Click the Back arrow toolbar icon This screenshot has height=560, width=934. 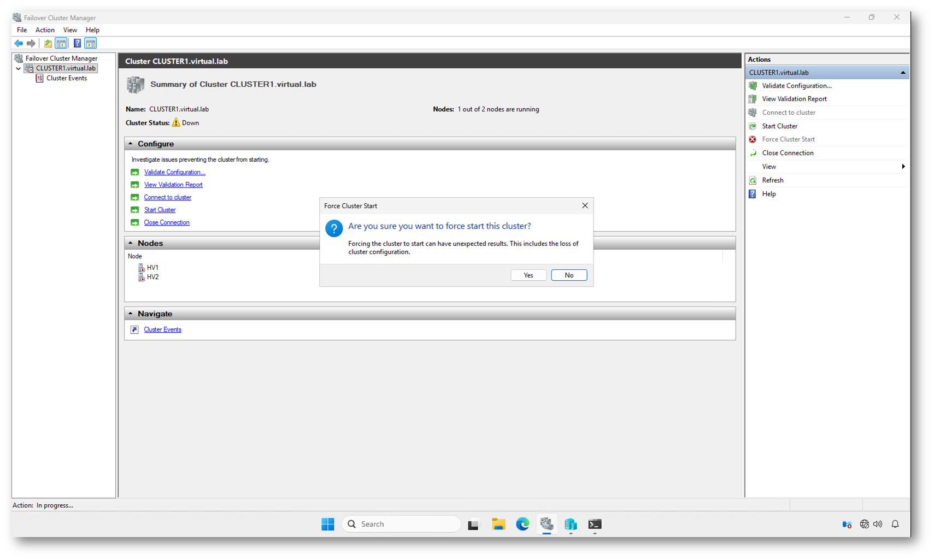(x=19, y=43)
